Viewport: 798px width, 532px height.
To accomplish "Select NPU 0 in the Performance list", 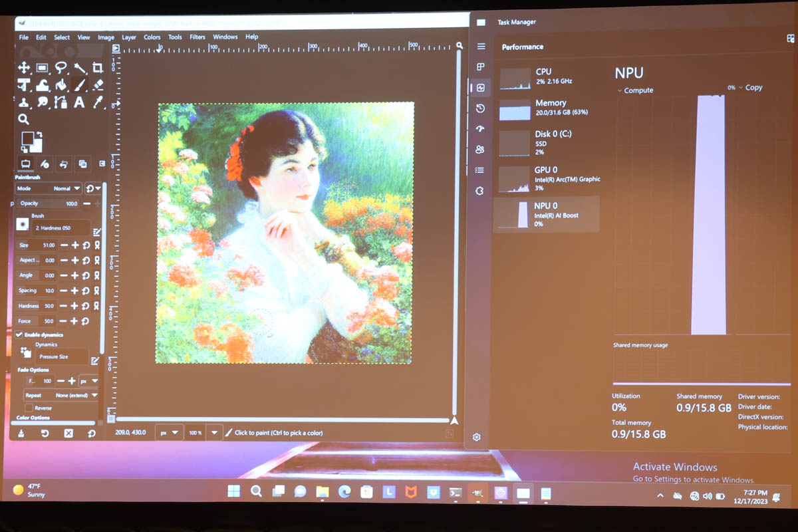I will [547, 214].
